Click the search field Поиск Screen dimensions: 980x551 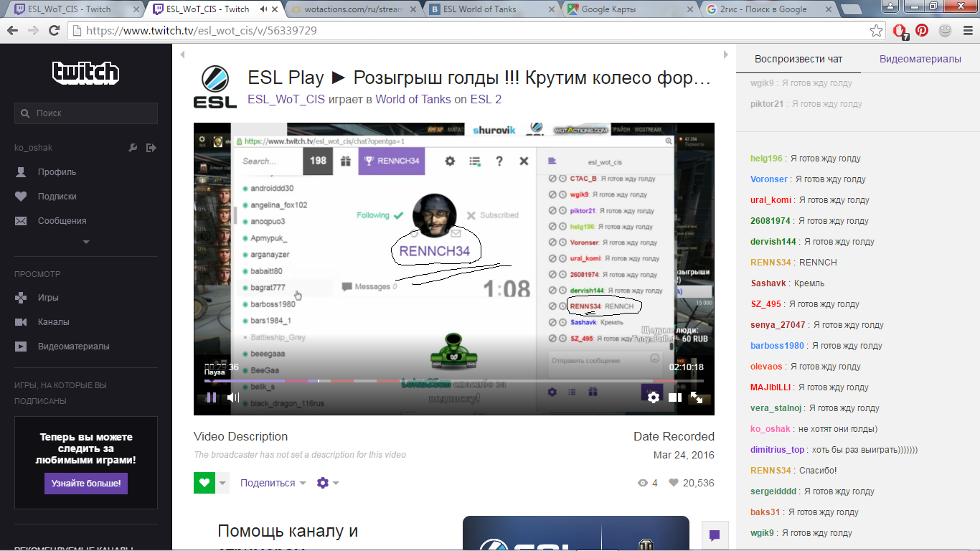86,113
